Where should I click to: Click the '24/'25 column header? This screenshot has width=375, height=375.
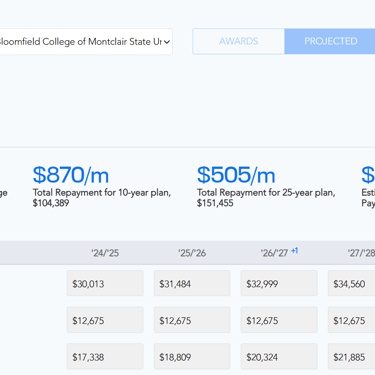(105, 253)
